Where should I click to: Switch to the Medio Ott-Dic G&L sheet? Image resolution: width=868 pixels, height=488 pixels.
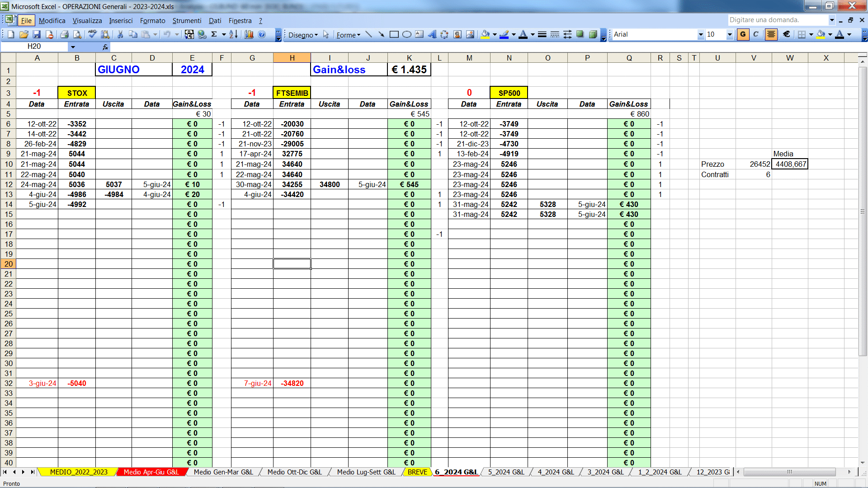(294, 472)
